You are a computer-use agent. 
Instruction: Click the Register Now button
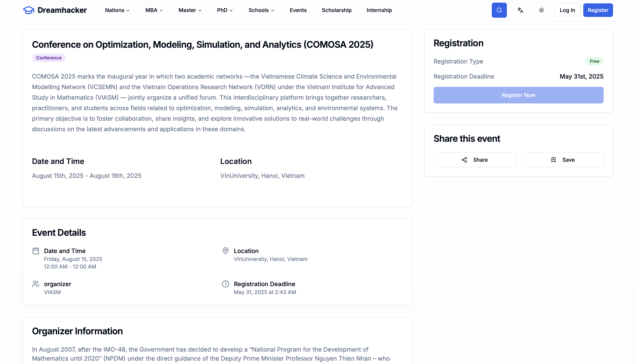pos(518,95)
